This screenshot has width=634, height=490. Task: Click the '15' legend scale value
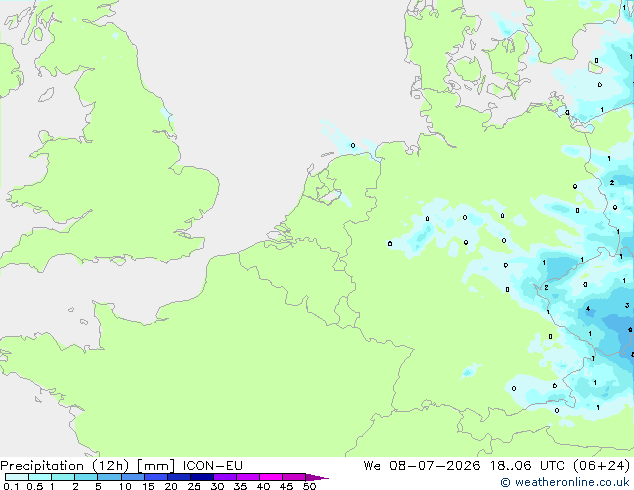click(x=148, y=486)
